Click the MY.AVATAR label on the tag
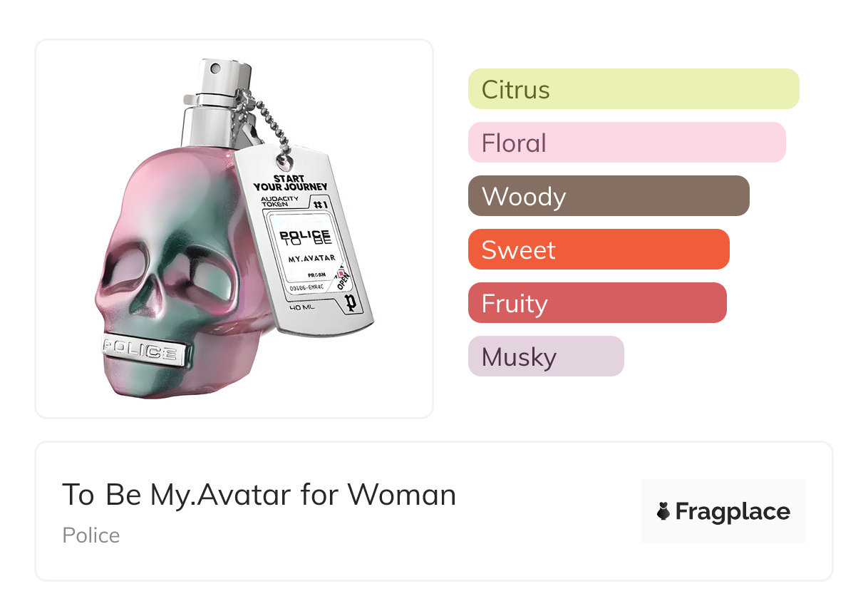 309,257
